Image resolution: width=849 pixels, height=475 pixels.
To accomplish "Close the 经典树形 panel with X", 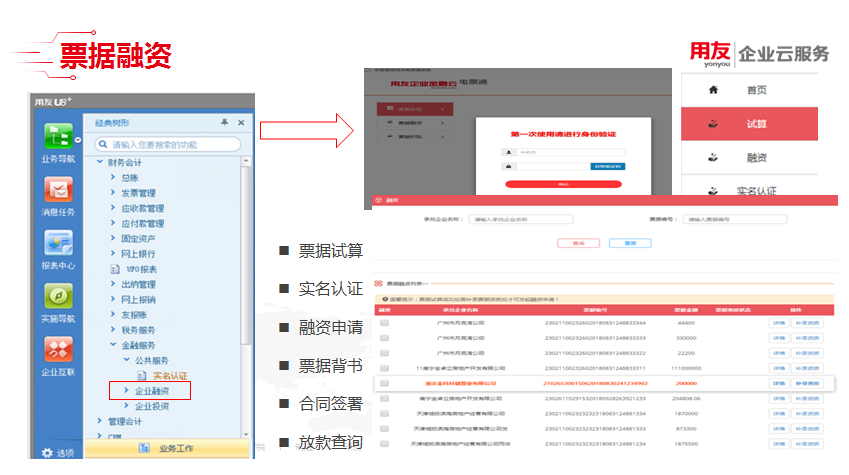I will pyautogui.click(x=241, y=122).
